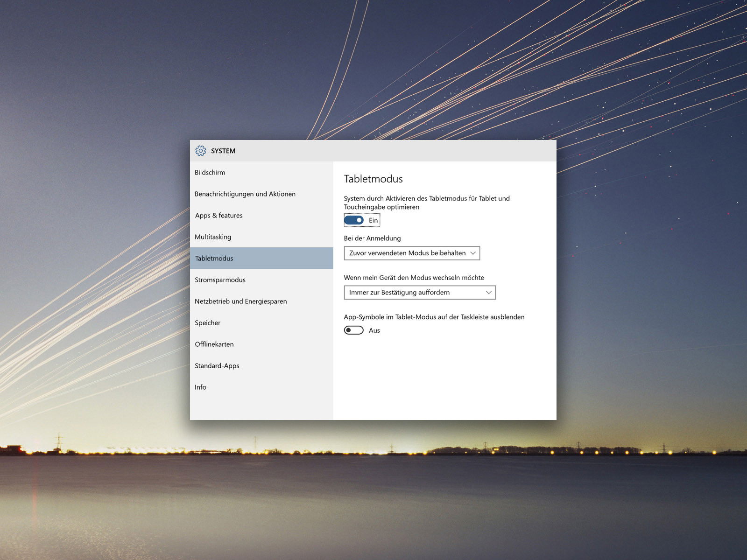The width and height of the screenshot is (747, 560).
Task: Click the App-Symbole im Tablet-Modus description text
Action: pos(434,317)
